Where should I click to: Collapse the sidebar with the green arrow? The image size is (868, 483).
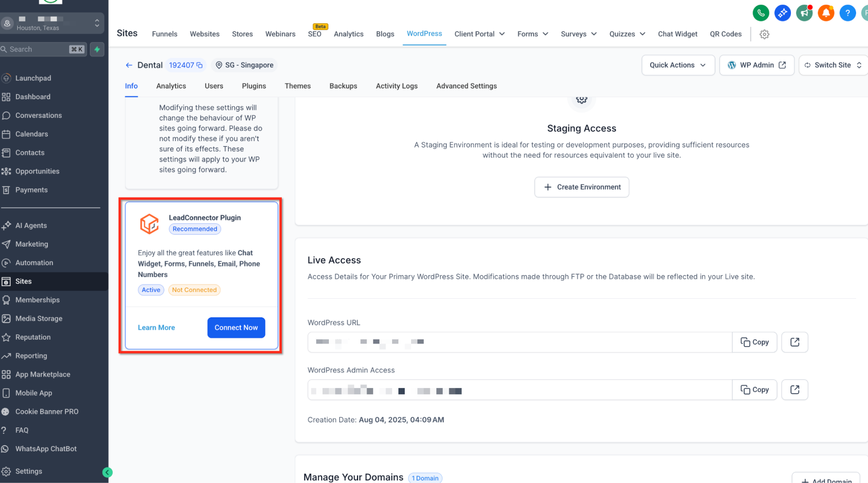[107, 472]
